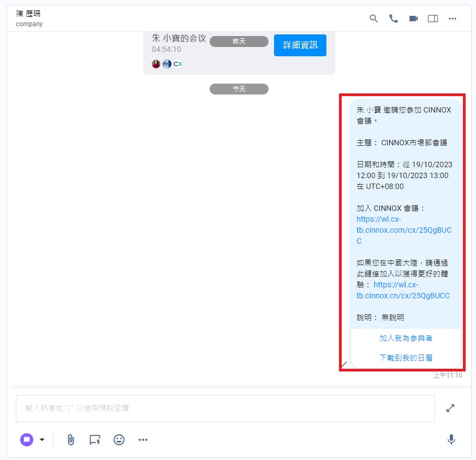Toggle the side panel layout icon
The width and height of the screenshot is (476, 460).
tap(432, 19)
